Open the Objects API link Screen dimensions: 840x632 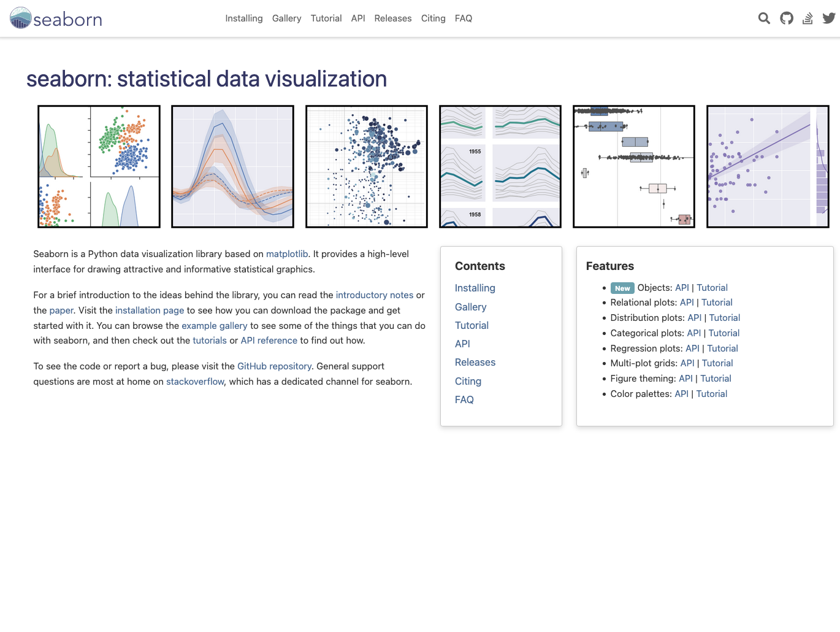682,288
